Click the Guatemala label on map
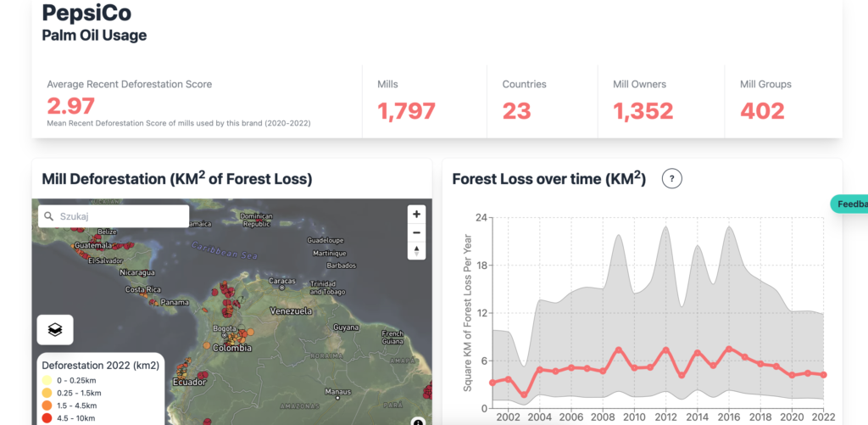Screen dimensions: 868x425 click(x=93, y=245)
